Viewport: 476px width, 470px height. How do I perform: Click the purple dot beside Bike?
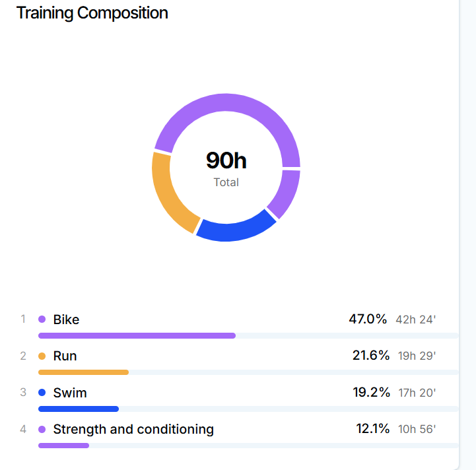pos(42,319)
